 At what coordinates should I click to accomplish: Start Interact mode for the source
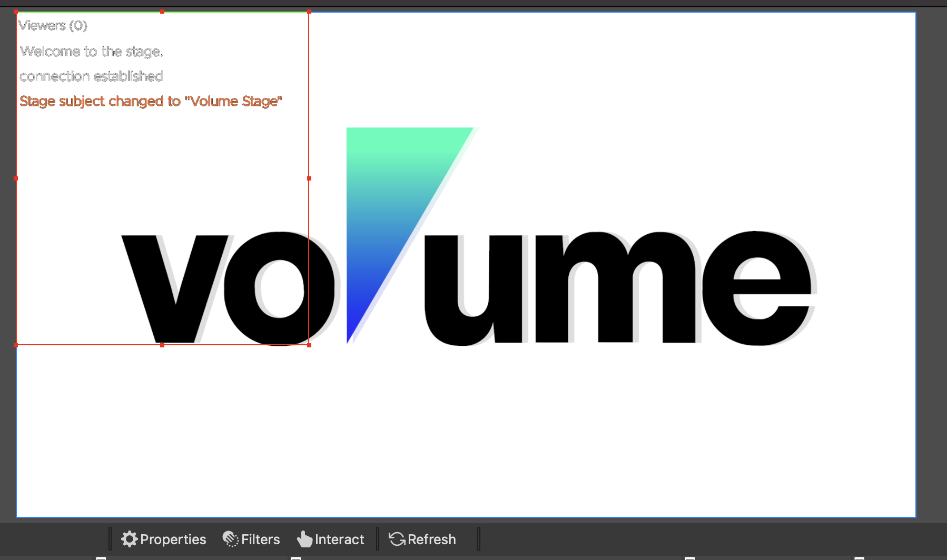click(330, 539)
